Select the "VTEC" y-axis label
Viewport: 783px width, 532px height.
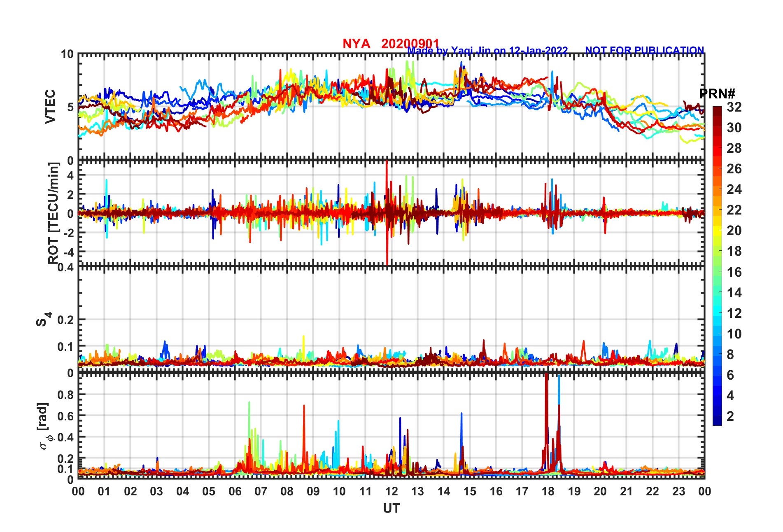50,106
